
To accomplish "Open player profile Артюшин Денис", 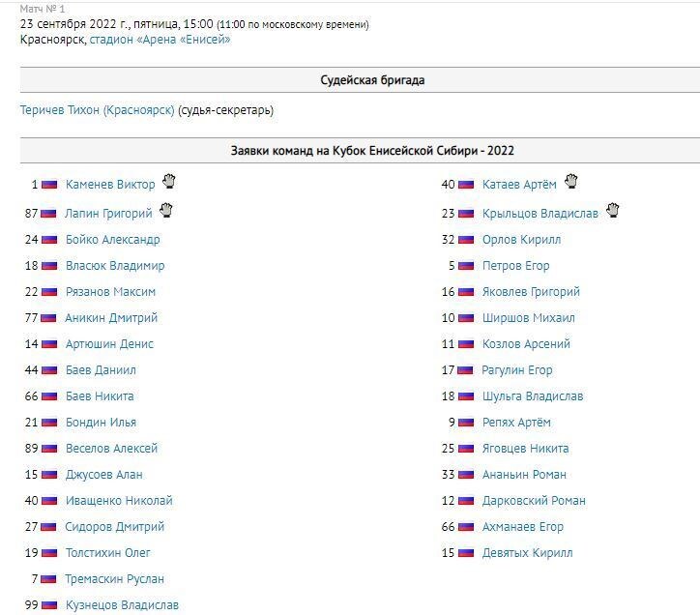I will pyautogui.click(x=109, y=344).
